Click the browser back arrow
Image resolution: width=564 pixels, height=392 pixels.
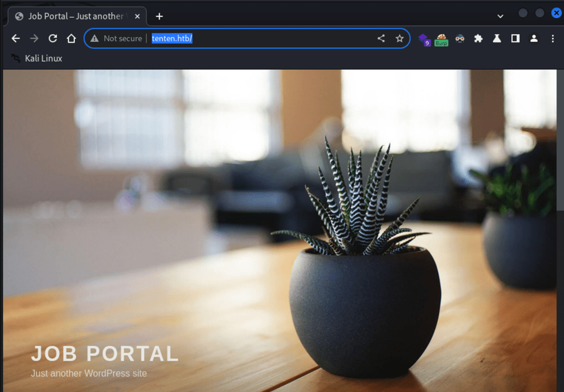click(x=15, y=39)
